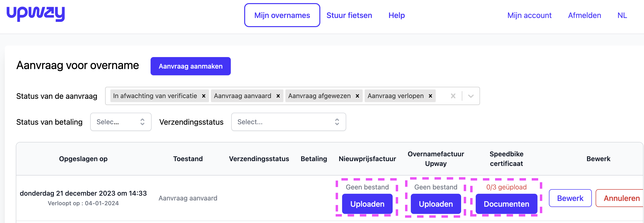Open the 'Status van betaling' select dropdown

pyautogui.click(x=121, y=122)
